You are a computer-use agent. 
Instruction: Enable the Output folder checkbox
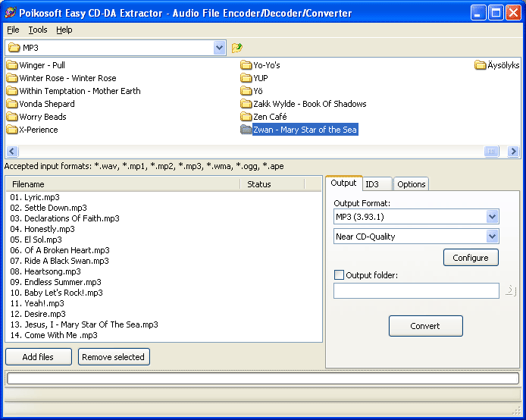pyautogui.click(x=339, y=275)
